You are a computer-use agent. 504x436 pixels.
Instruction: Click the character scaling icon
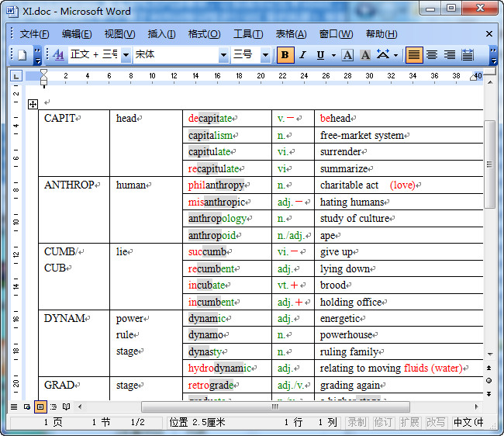pyautogui.click(x=383, y=55)
